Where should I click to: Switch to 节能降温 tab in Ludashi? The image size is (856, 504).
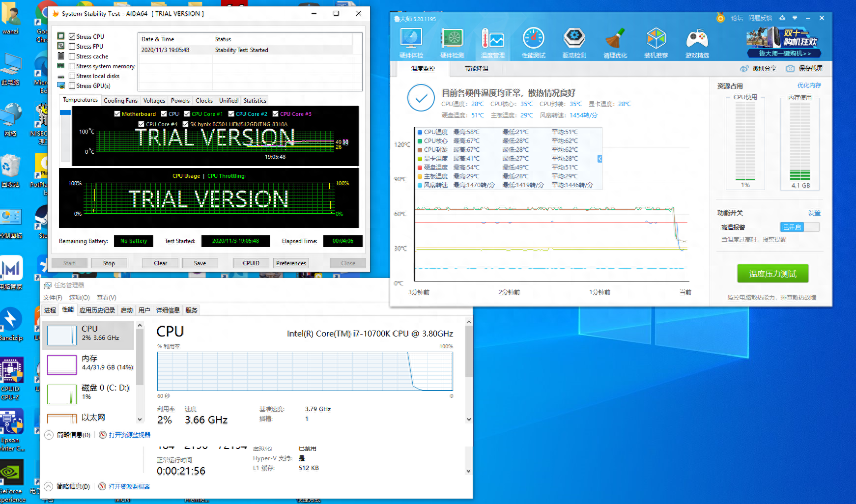click(476, 68)
